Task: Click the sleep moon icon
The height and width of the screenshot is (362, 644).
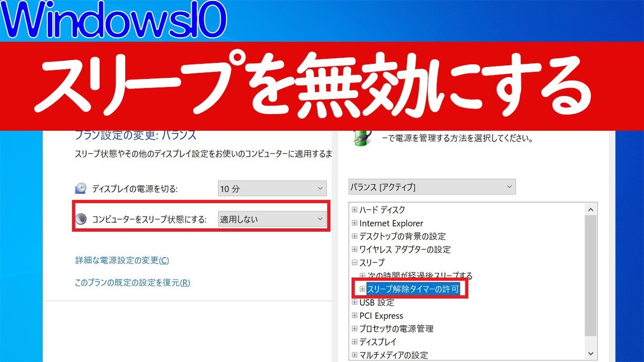Action: point(80,219)
